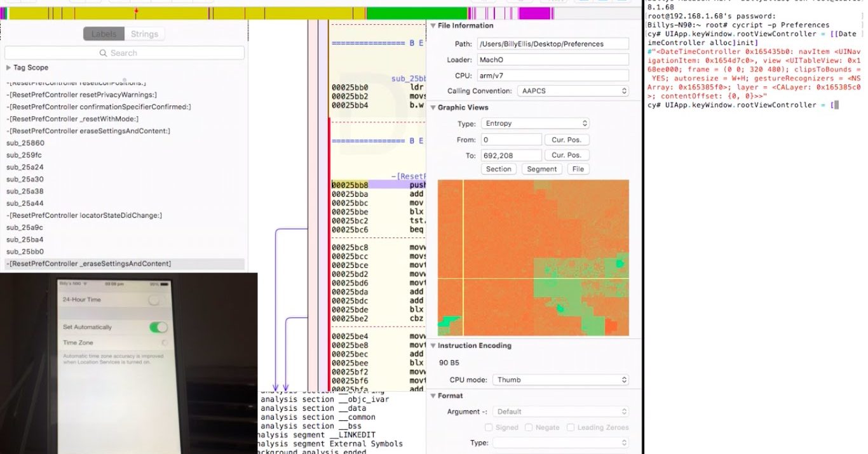Screen dimensions: 868x454
Task: Select the Labels tab
Action: pyautogui.click(x=104, y=34)
